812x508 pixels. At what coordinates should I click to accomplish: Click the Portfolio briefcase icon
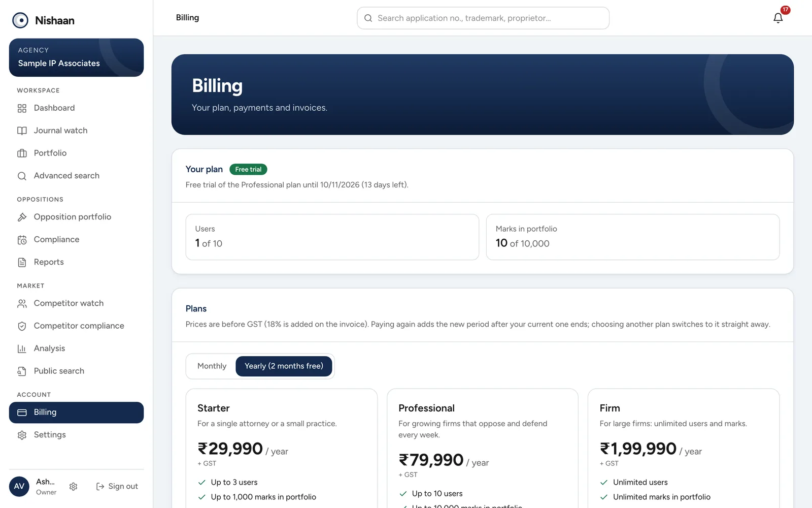tap(22, 153)
